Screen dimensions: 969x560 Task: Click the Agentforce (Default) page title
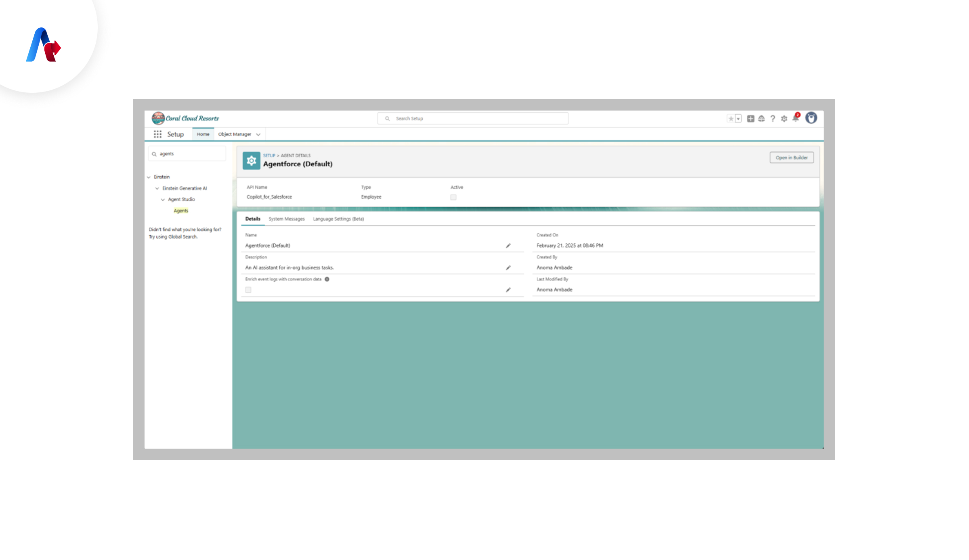[298, 164]
